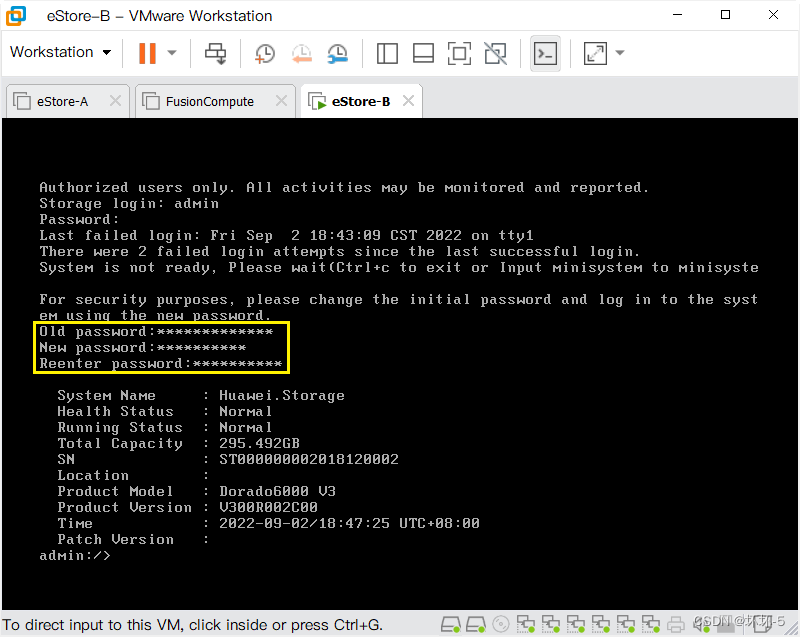Click the V300R002C00 product version

[x=268, y=507]
